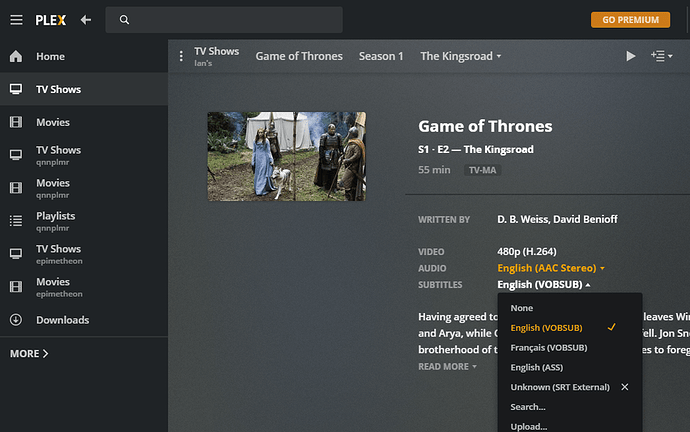Click the qnnplmr Movies film icon
Screen dimensions: 690x432
(16, 188)
